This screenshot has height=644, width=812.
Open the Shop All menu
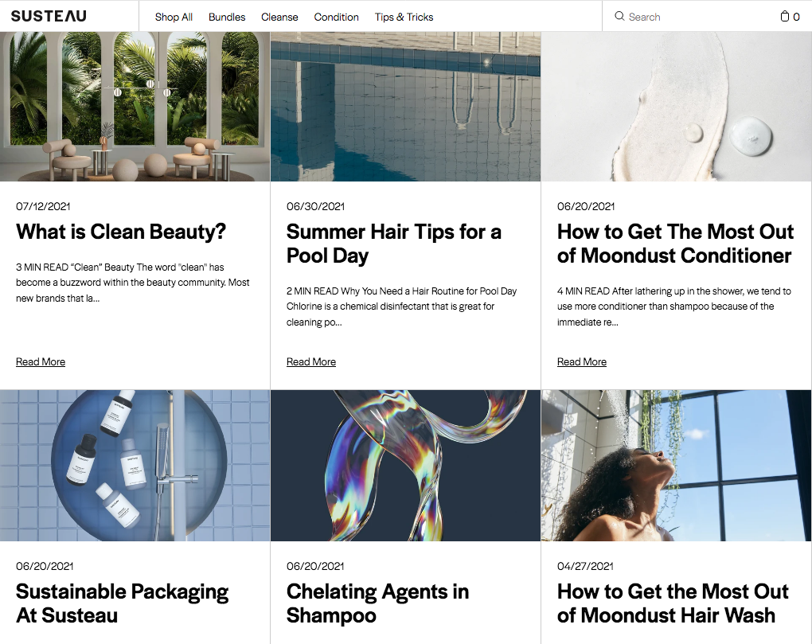pos(174,17)
